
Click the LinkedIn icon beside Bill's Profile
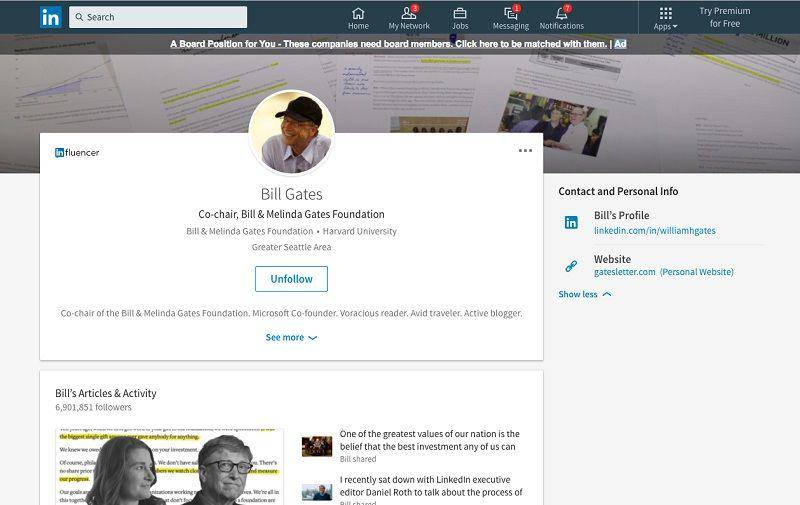point(571,222)
